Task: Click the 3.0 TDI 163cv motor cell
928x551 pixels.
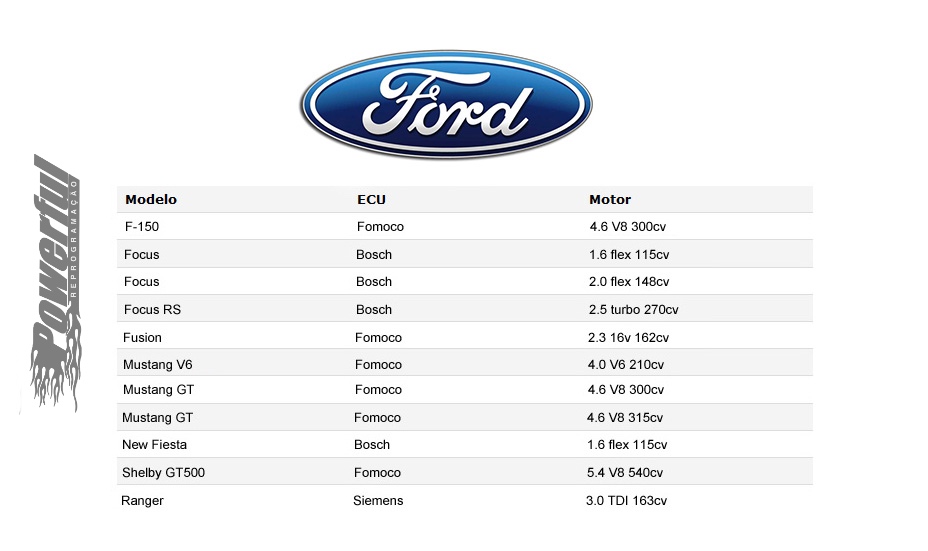Action: (x=626, y=501)
